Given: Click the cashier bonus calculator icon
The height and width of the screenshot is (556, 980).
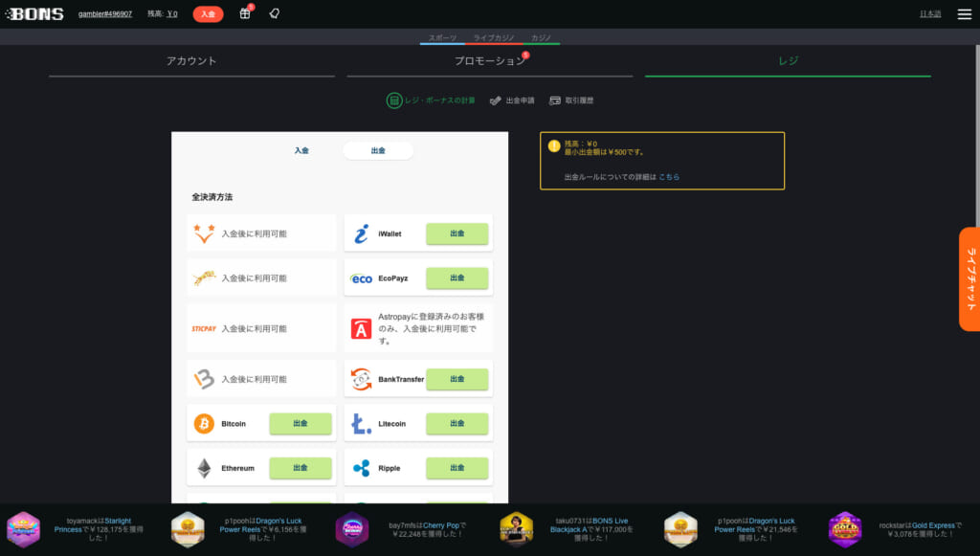Looking at the screenshot, I should (393, 100).
